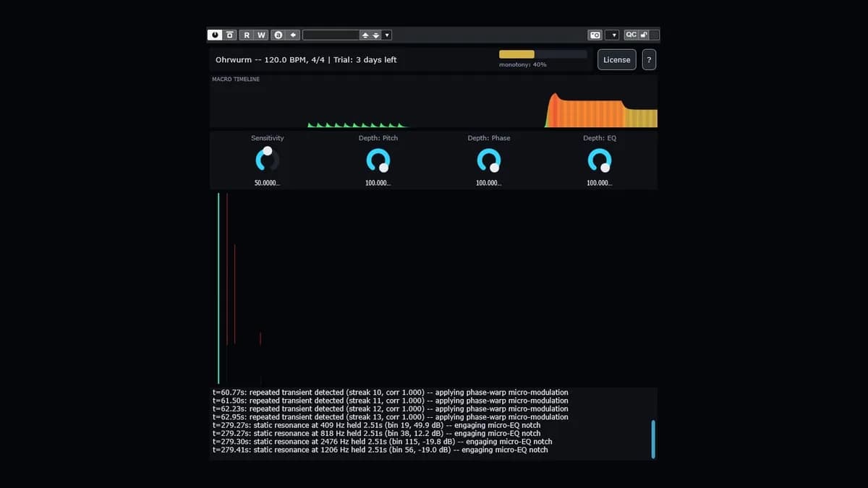This screenshot has height=488, width=868.
Task: Click the Depth: Phase label
Action: (x=489, y=138)
